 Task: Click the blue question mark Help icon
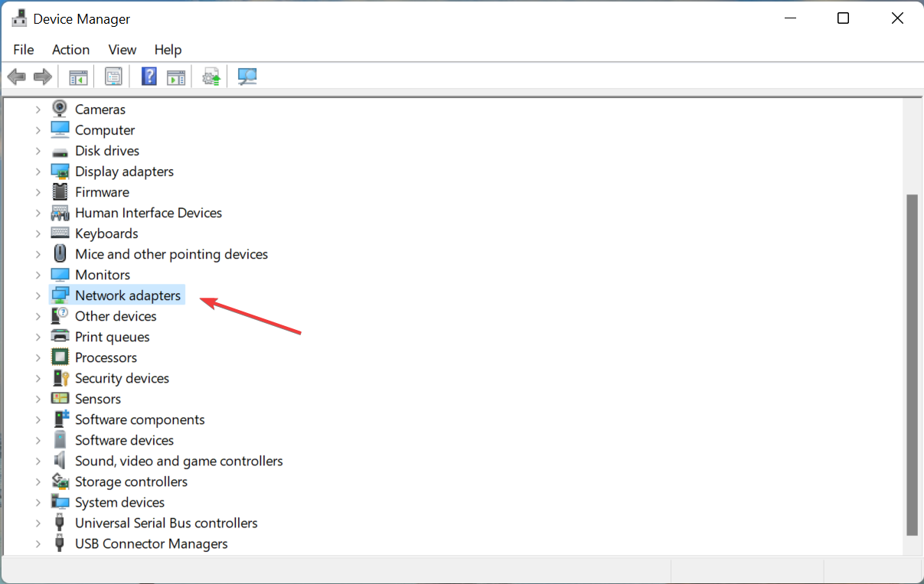tap(149, 77)
